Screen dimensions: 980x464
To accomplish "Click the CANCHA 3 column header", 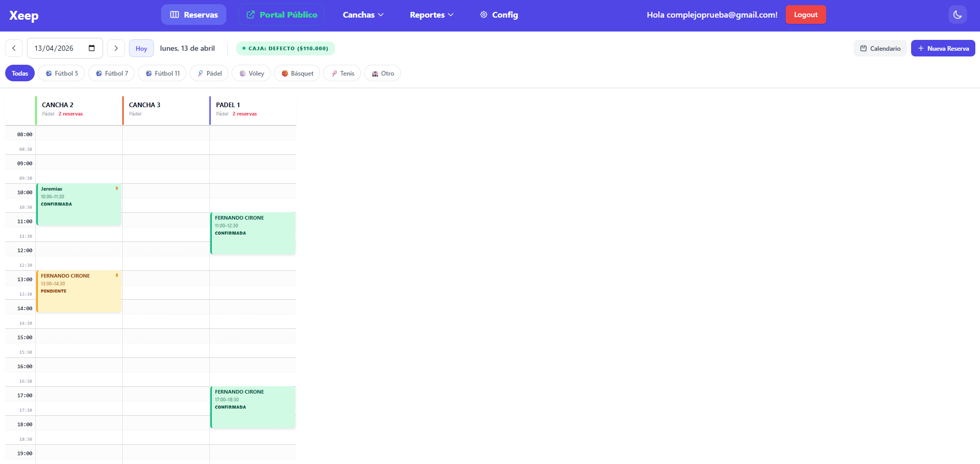I will tap(166, 110).
